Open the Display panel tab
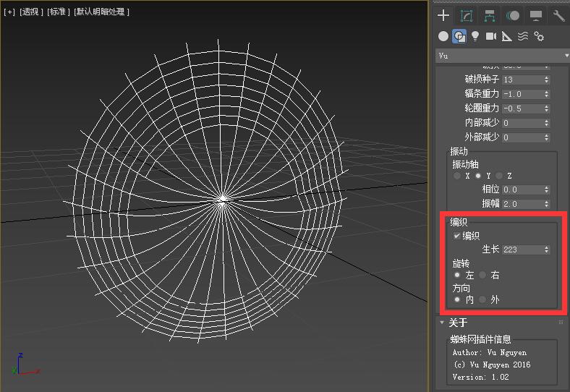The image size is (570, 392). click(536, 16)
